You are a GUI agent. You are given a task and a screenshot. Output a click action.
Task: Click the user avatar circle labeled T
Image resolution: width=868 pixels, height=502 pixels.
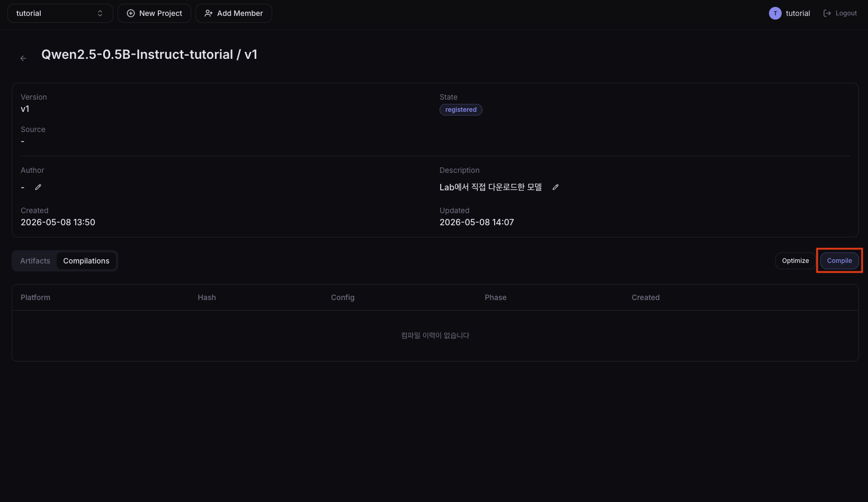tap(775, 13)
